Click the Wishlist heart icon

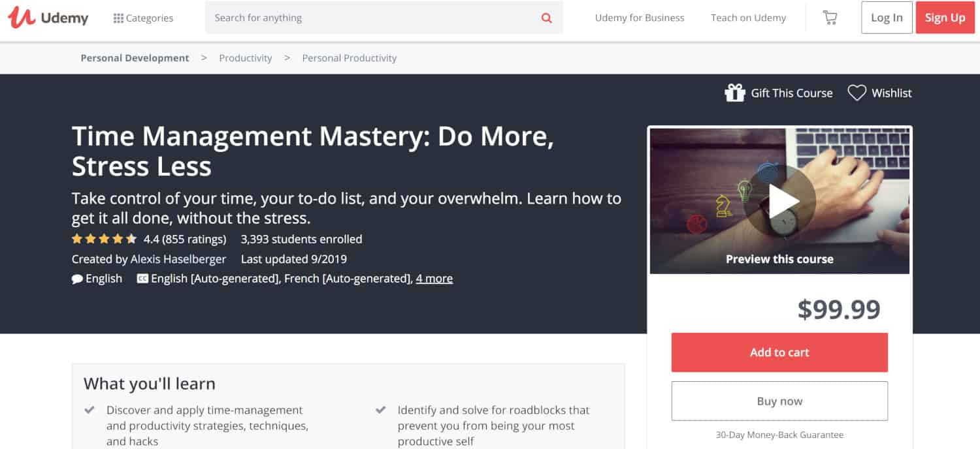pos(857,93)
